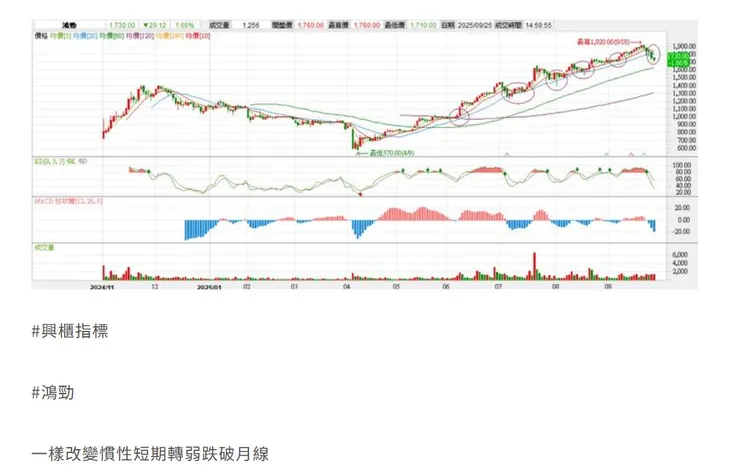Click the 2025/01 x-axis date label
740x474 pixels.
(209, 287)
